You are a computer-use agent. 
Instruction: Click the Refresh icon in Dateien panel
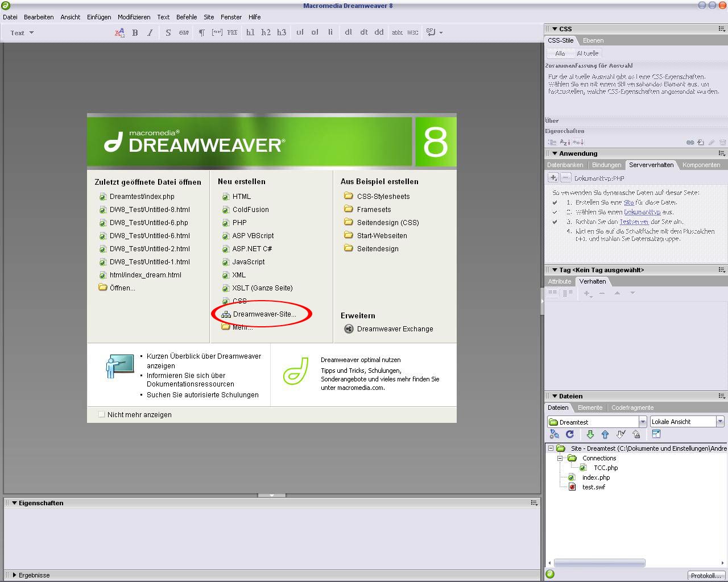(570, 434)
